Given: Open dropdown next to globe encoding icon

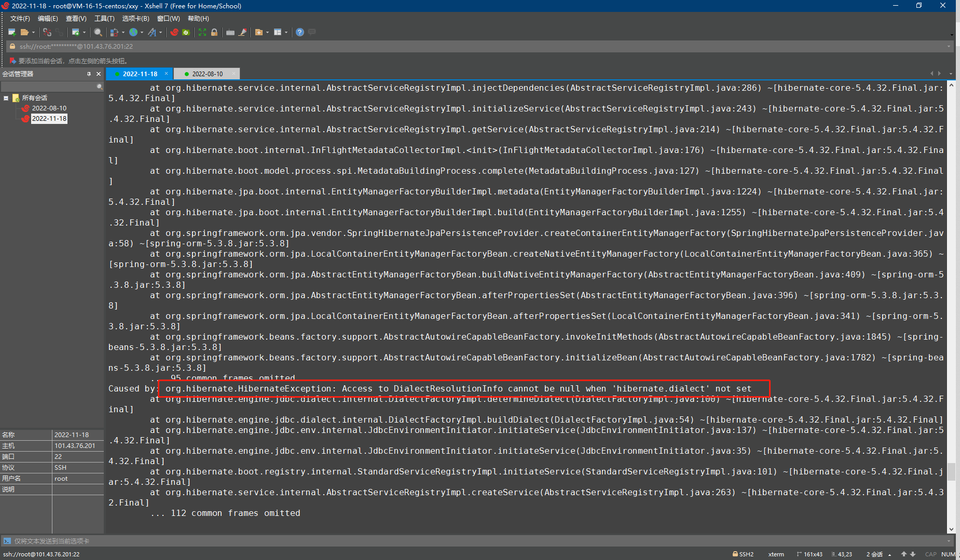Looking at the screenshot, I should (142, 32).
